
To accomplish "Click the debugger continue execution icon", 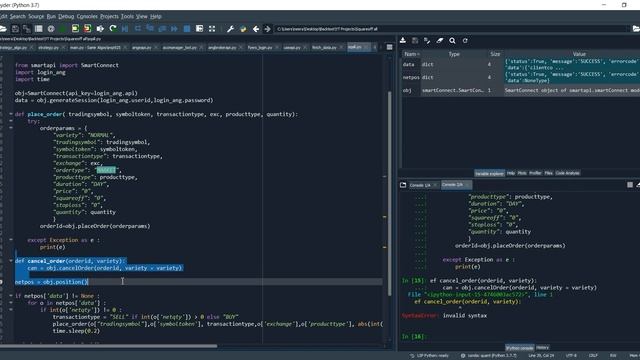I will pos(175,29).
